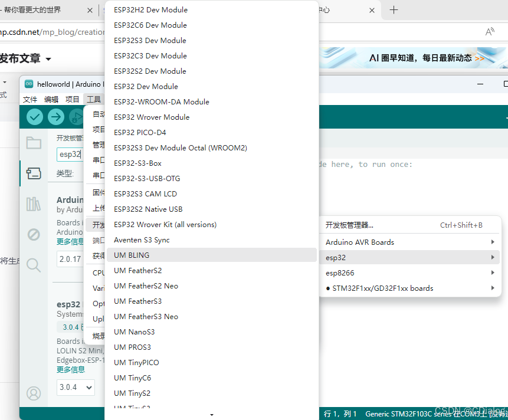Select ESP32S3 CAM LCD board
508x420 pixels.
(212, 193)
